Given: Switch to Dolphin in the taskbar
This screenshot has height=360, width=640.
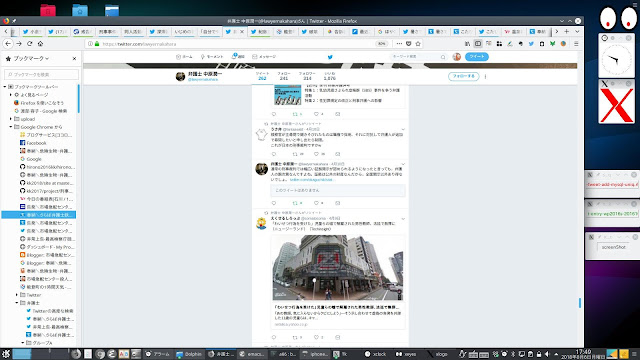Looking at the screenshot, I should pyautogui.click(x=189, y=354).
